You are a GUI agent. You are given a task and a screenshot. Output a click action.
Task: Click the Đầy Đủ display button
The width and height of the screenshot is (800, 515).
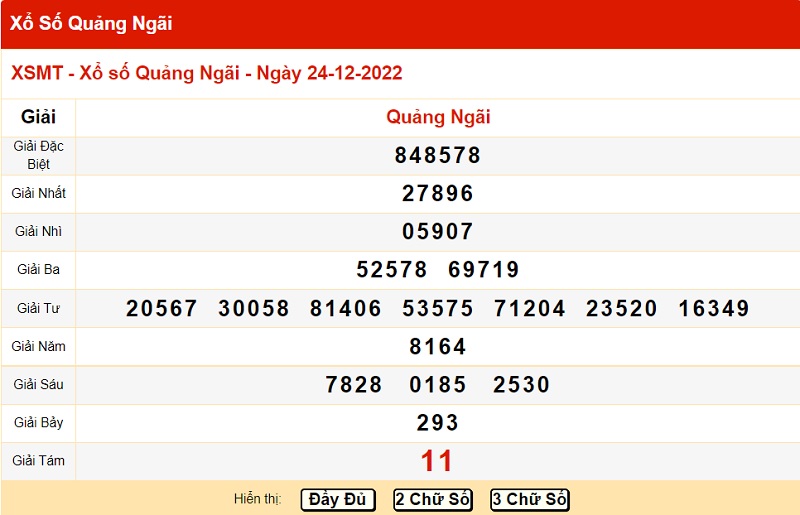coord(338,500)
